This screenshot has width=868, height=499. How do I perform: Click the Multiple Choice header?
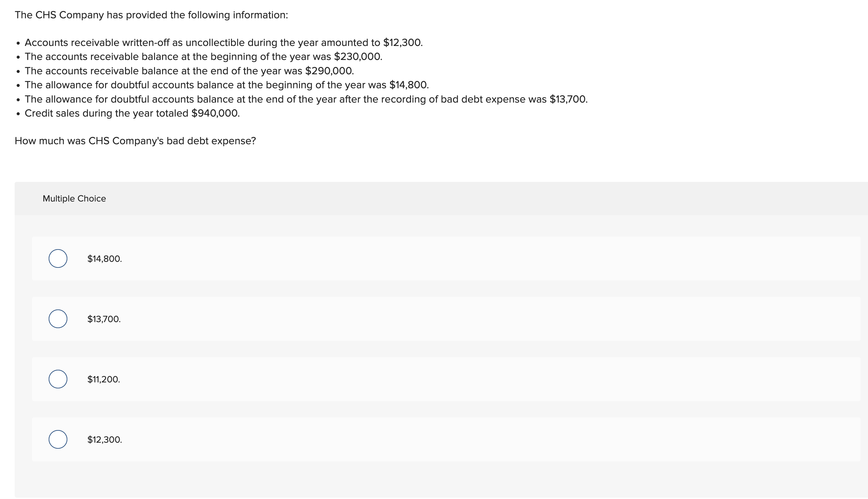pos(74,198)
